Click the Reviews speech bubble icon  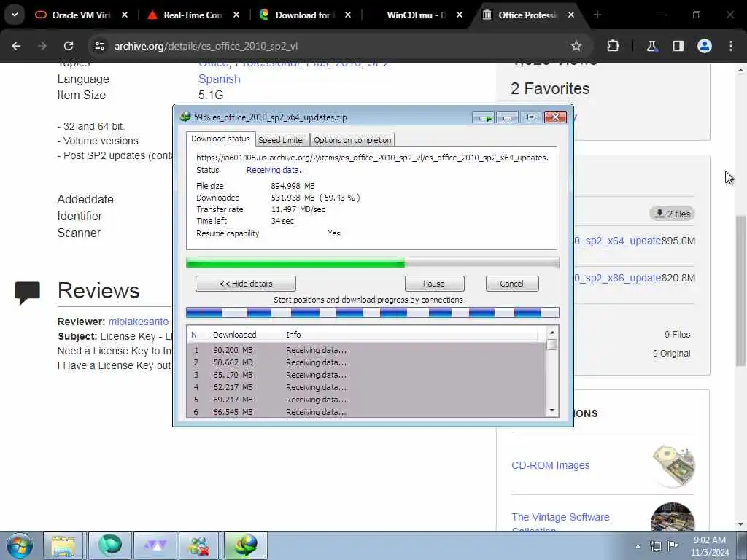point(27,292)
